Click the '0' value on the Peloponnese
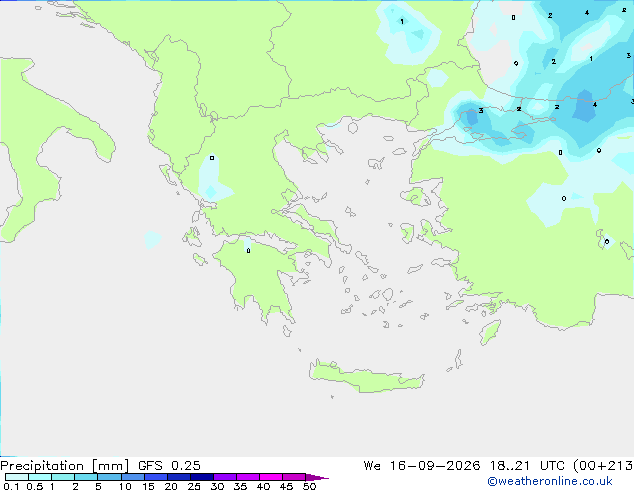The image size is (634, 490). coord(248,251)
